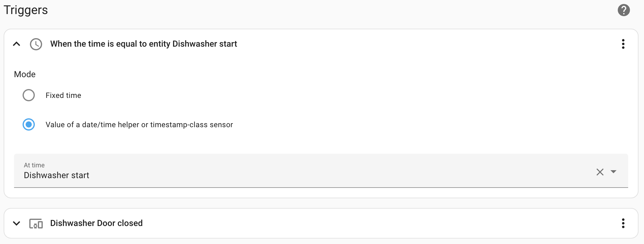Open three-dot menu for Dishwasher Door closed
Image resolution: width=644 pixels, height=244 pixels.
pos(623,223)
